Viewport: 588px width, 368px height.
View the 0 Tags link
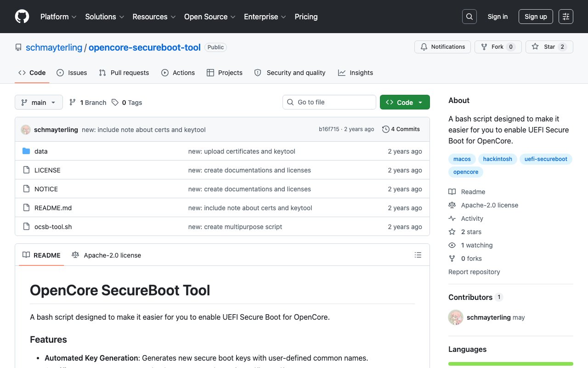click(x=127, y=103)
